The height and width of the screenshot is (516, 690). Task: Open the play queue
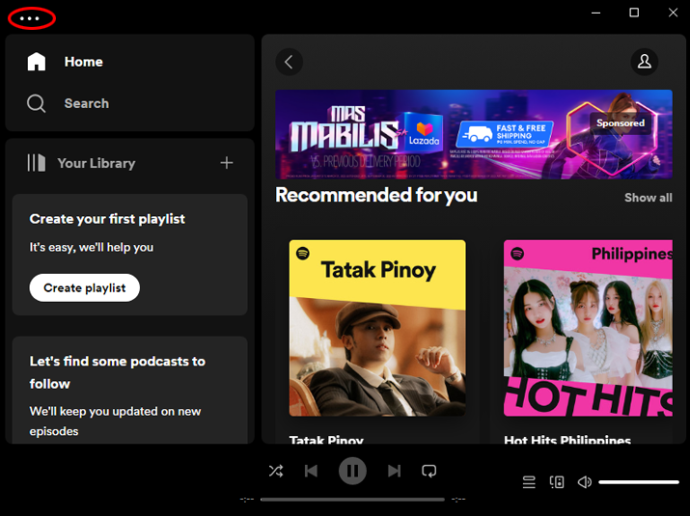point(529,482)
